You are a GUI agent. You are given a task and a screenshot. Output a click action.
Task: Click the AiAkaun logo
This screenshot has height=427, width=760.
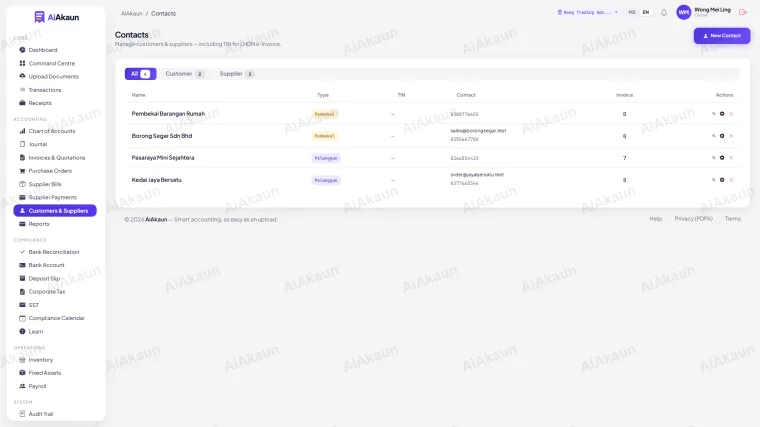[x=57, y=17]
